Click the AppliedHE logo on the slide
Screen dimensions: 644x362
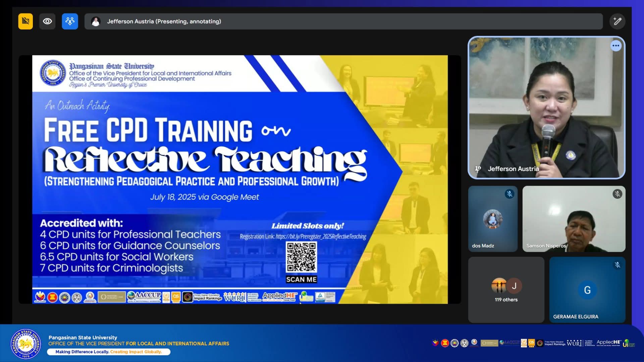[x=280, y=296]
